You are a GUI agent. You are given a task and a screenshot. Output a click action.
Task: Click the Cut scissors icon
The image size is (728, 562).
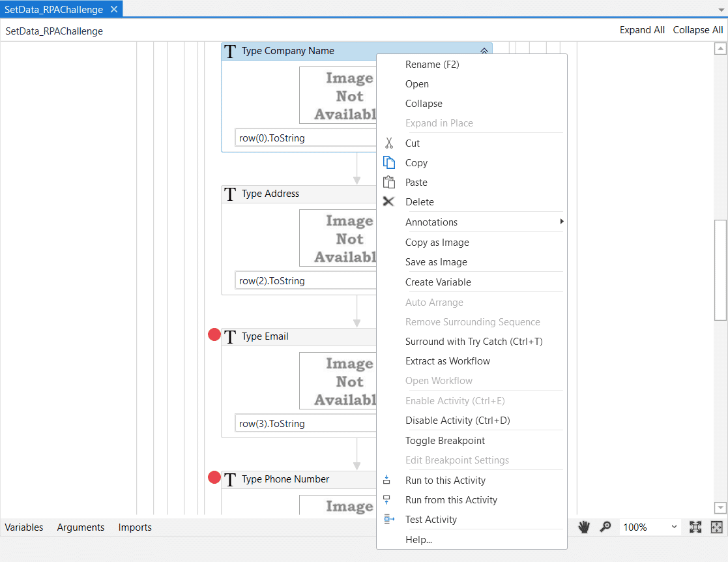[x=388, y=143]
